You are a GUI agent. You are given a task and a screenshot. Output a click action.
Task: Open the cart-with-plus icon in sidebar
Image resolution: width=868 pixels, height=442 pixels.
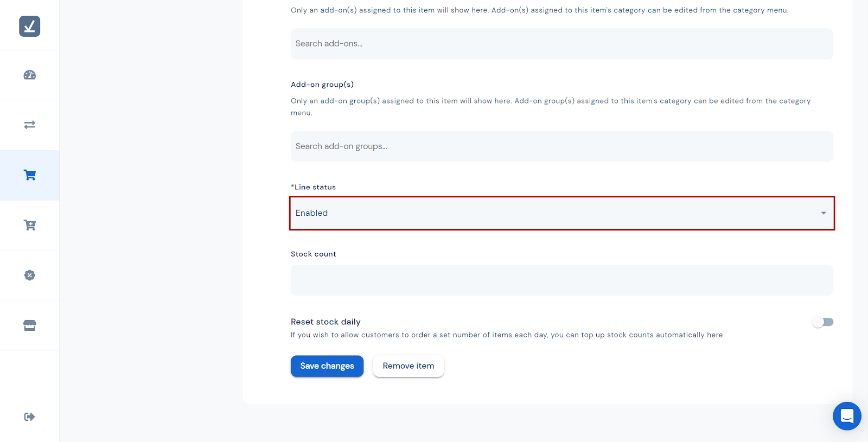[x=30, y=225]
